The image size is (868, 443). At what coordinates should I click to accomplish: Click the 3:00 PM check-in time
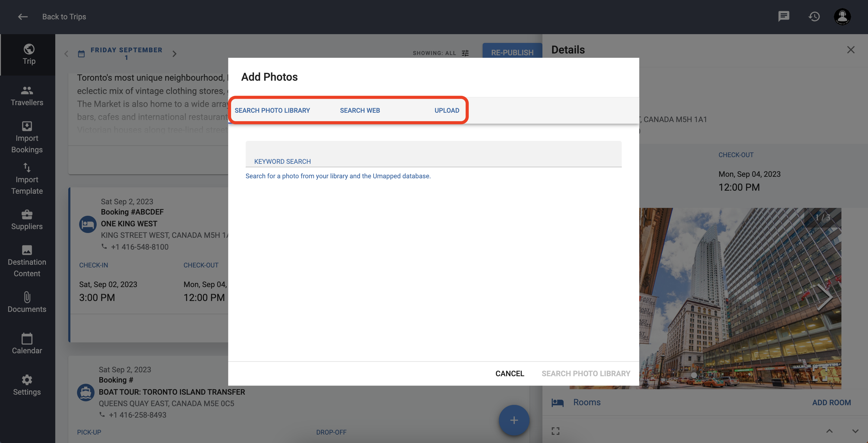coord(97,297)
